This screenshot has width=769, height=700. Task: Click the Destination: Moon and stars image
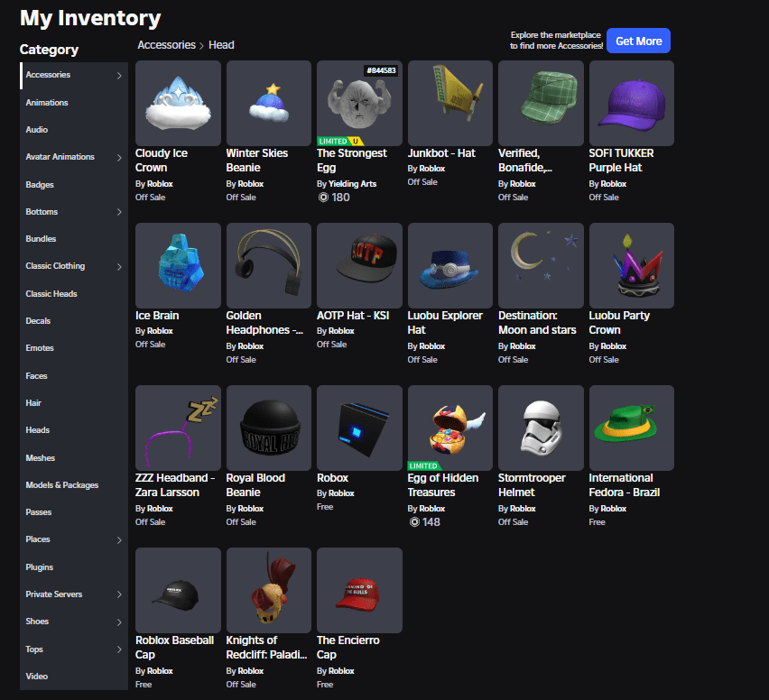pyautogui.click(x=541, y=265)
